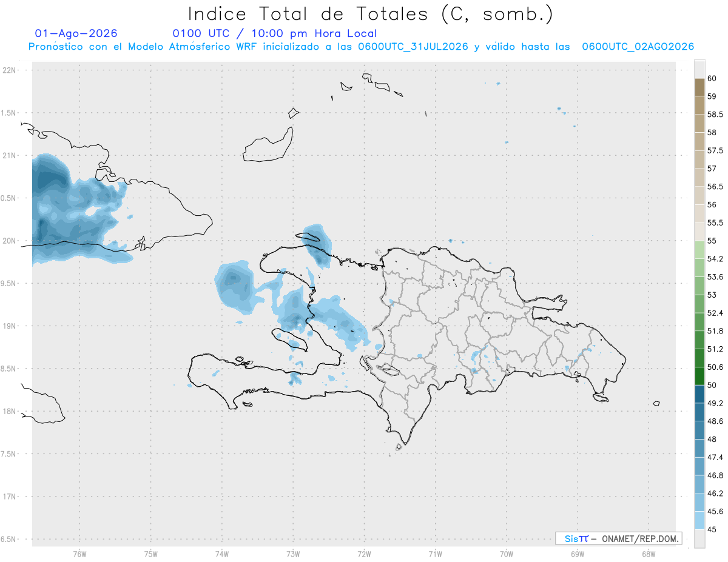The image size is (728, 562).
Task: Click the colorbar label '56.5'
Action: (x=715, y=187)
